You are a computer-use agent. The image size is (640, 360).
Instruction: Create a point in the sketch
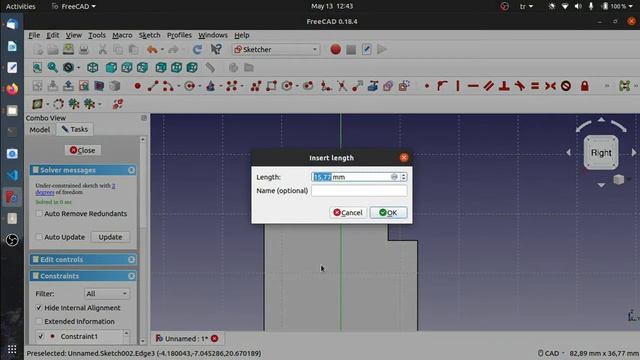pyautogui.click(x=138, y=86)
